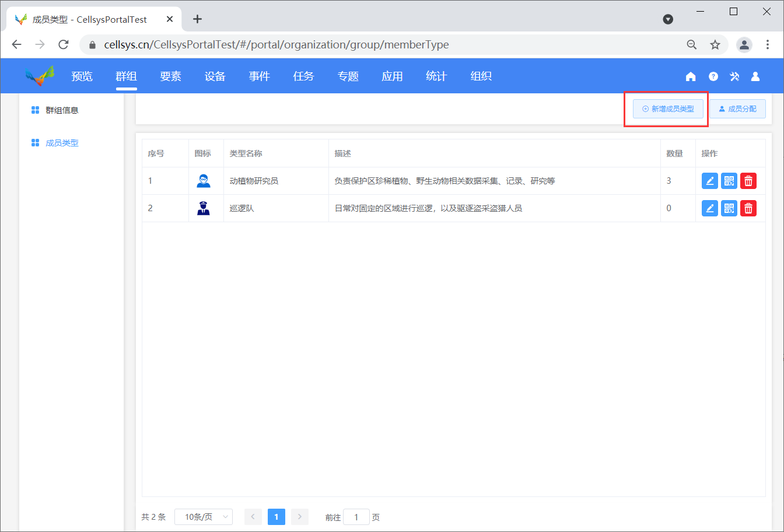Open the 群组 menu
Screen dimensions: 784x532
pos(127,76)
